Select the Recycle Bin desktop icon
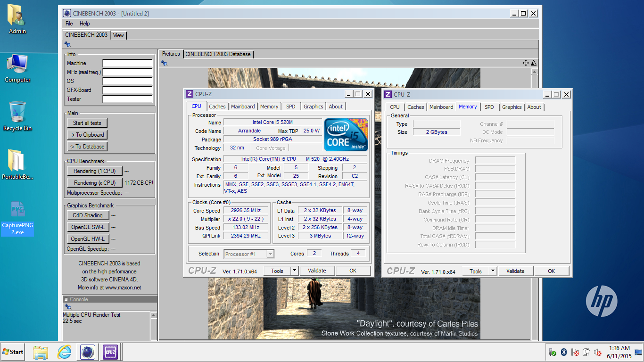644x362 pixels. click(x=17, y=116)
